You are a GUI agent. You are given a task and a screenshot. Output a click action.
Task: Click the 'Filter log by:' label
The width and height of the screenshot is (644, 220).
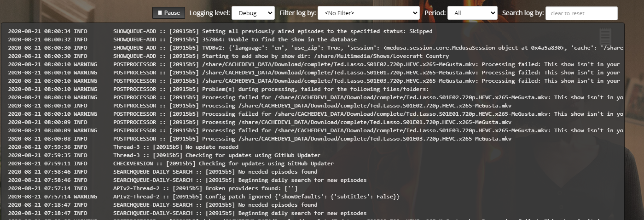pyautogui.click(x=297, y=13)
